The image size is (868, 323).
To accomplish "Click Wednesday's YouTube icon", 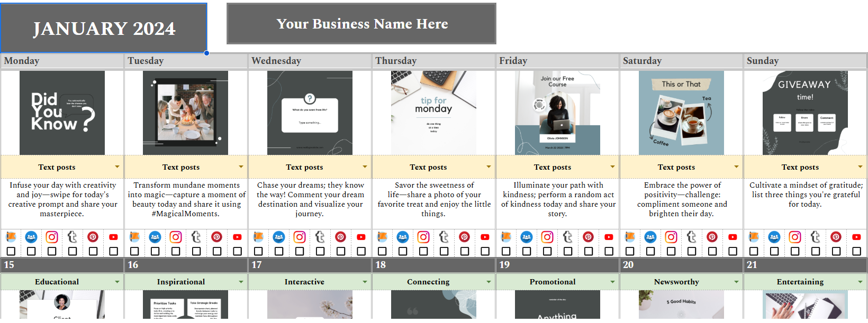I will point(361,237).
